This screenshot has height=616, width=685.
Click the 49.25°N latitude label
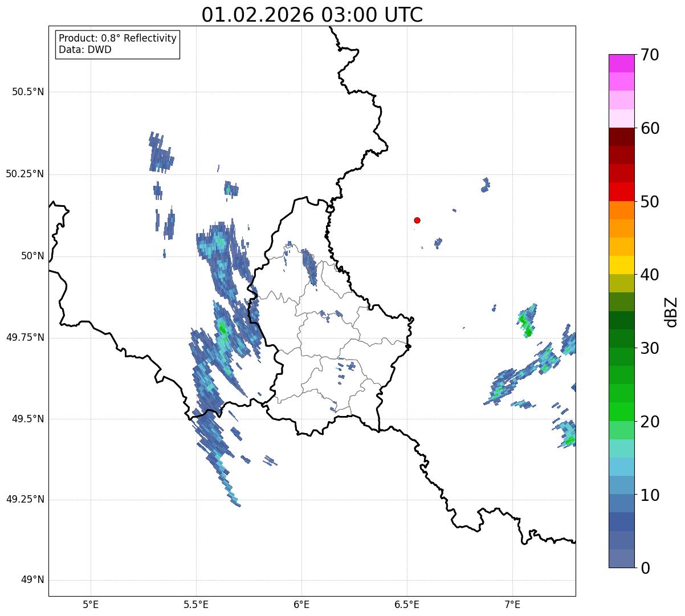pyautogui.click(x=25, y=499)
